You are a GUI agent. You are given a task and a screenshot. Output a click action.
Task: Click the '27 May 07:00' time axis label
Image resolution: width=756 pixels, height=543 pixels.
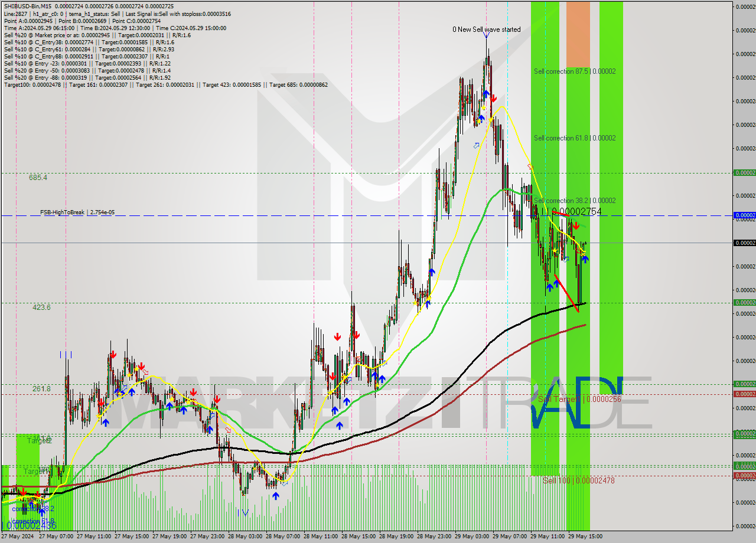(x=56, y=537)
